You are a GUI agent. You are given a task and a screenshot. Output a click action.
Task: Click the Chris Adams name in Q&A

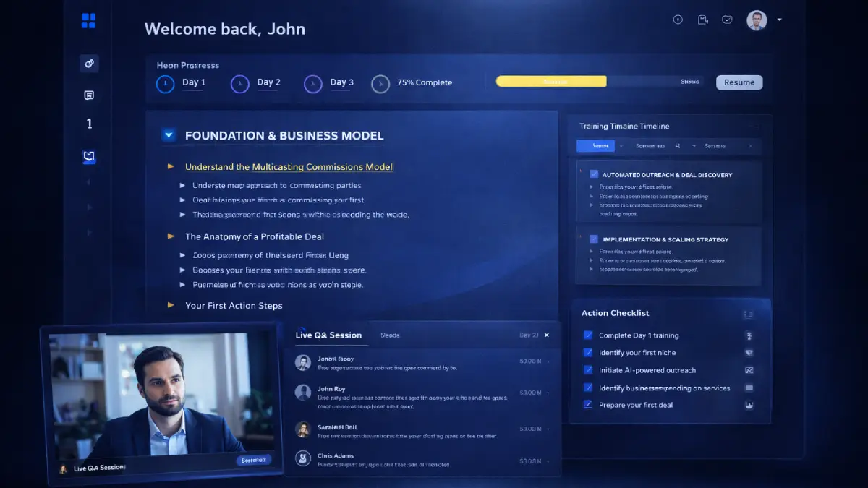336,455
